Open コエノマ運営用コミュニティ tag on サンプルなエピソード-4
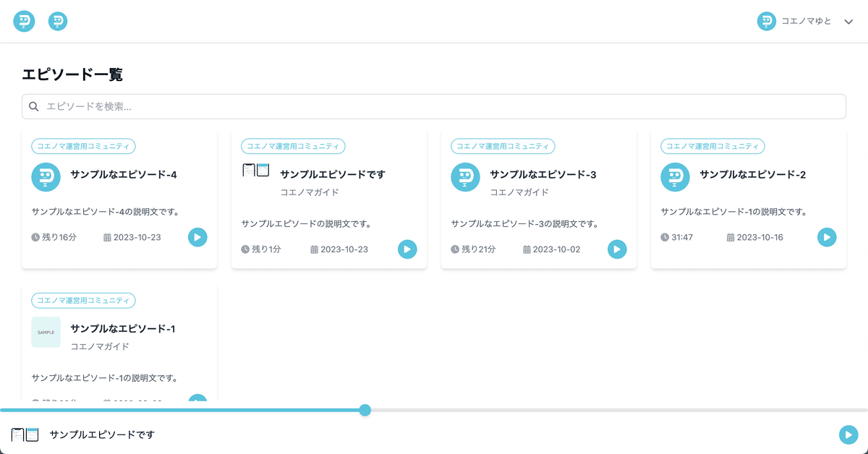The image size is (868, 454). coord(83,145)
